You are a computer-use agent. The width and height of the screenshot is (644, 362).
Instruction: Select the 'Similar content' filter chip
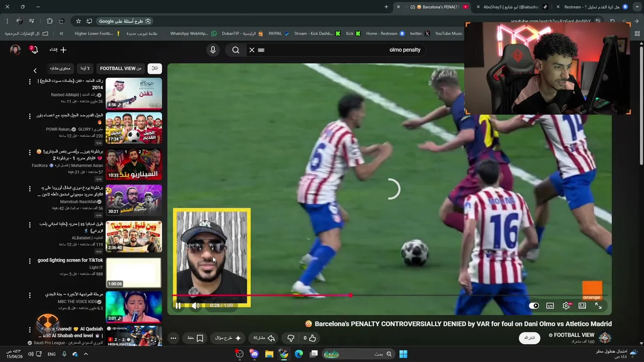pos(60,68)
